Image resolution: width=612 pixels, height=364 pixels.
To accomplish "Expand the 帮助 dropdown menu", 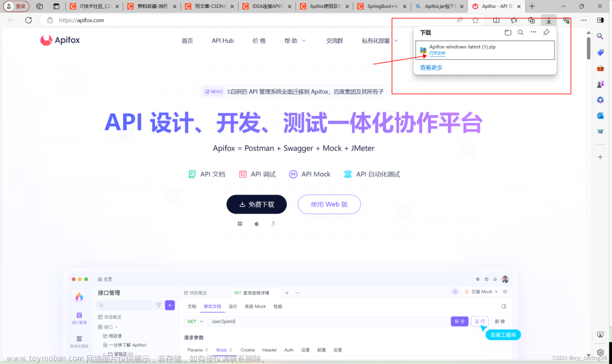I will point(295,40).
